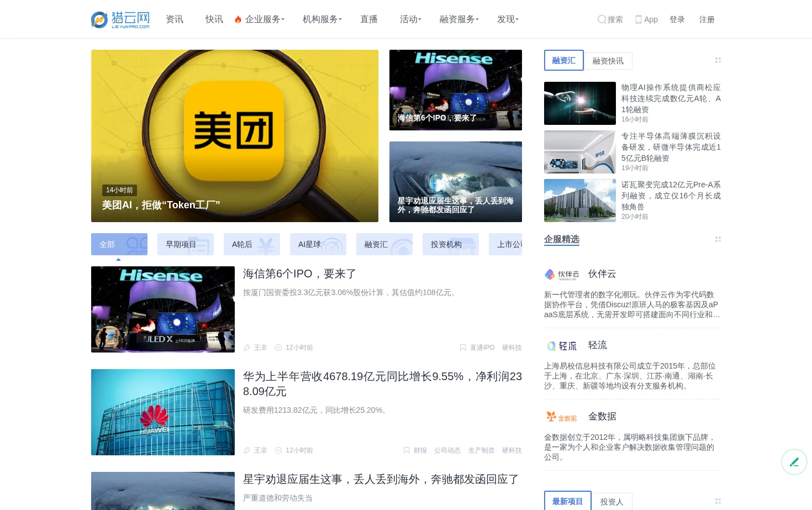Open the floating edit pencil button
Viewport: 812px width, 510px height.
click(794, 462)
